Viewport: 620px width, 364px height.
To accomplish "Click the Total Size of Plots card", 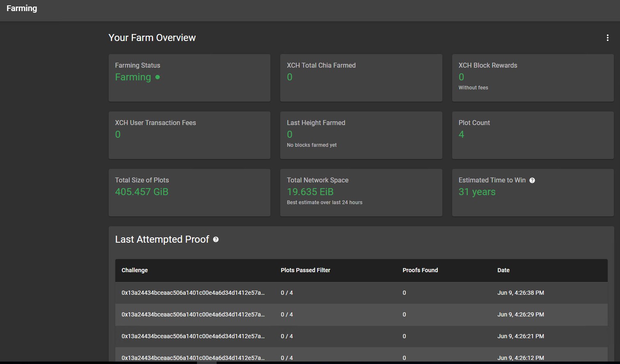I will point(189,192).
